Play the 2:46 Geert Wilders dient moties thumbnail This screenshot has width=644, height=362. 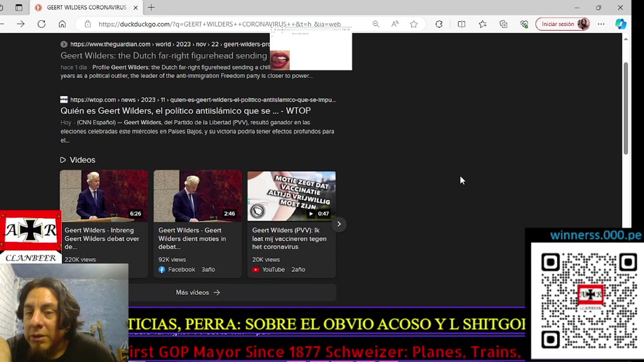pos(197,196)
